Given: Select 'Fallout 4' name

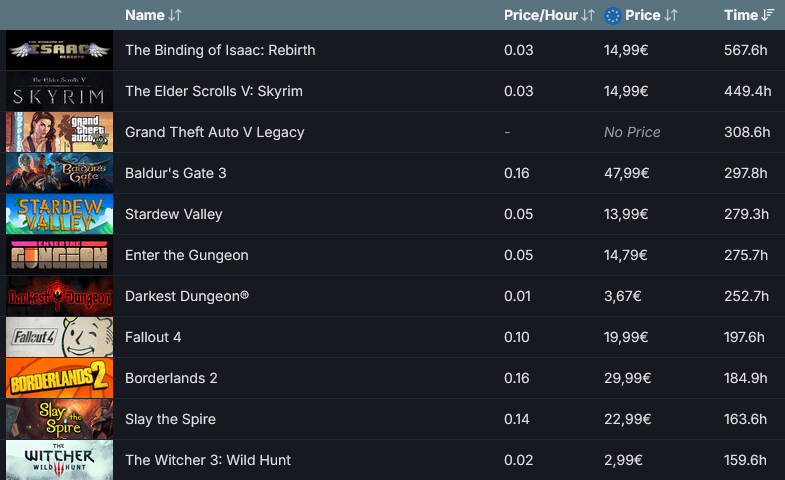Looking at the screenshot, I should pyautogui.click(x=153, y=337).
